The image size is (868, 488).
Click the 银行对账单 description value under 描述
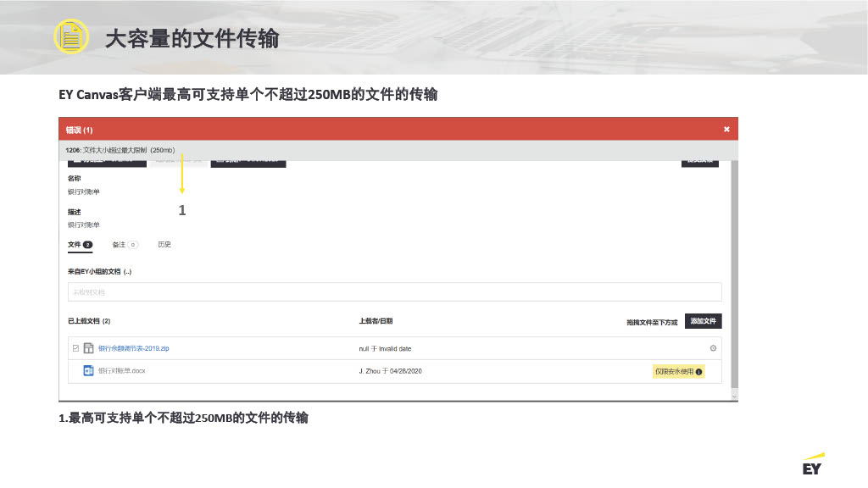point(84,225)
